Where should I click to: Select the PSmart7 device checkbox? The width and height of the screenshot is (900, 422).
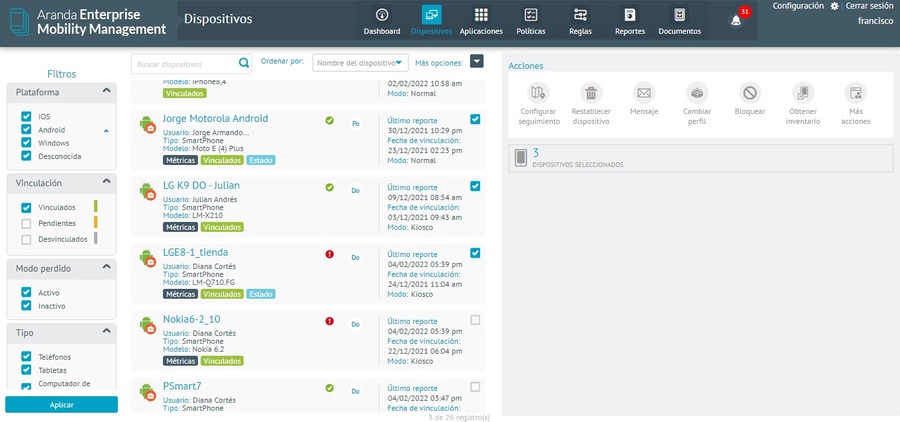475,387
